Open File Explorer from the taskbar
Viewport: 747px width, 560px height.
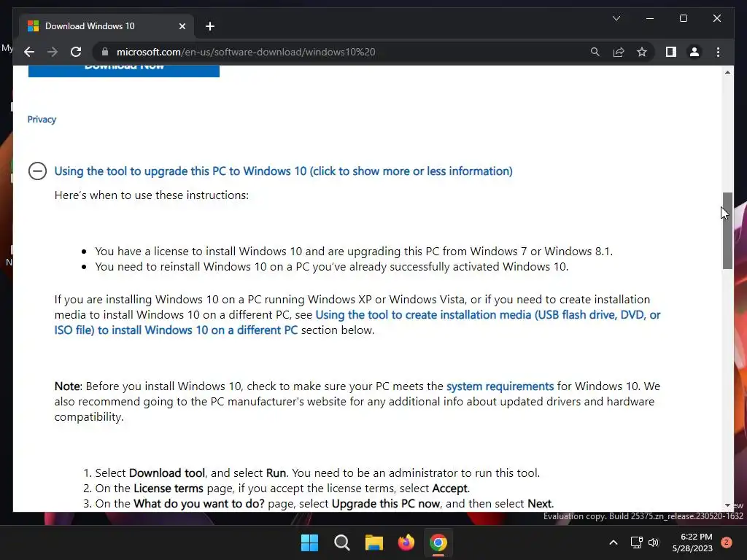coord(374,542)
